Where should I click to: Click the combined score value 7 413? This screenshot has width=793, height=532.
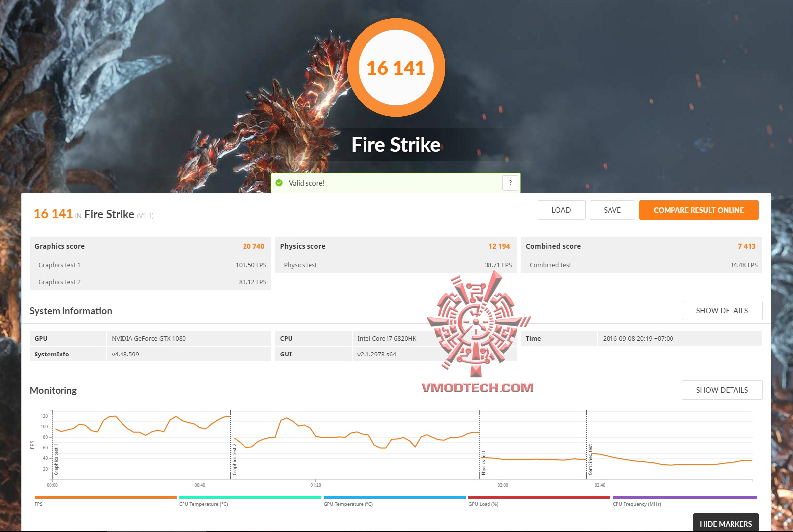click(x=746, y=246)
